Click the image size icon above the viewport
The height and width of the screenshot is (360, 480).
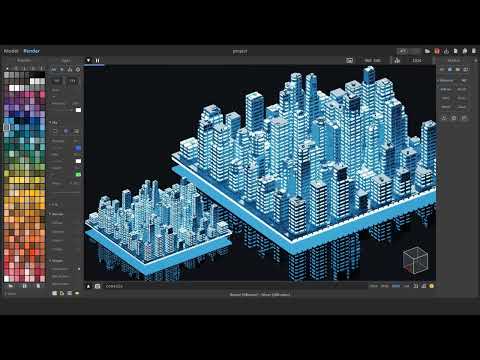pos(349,60)
